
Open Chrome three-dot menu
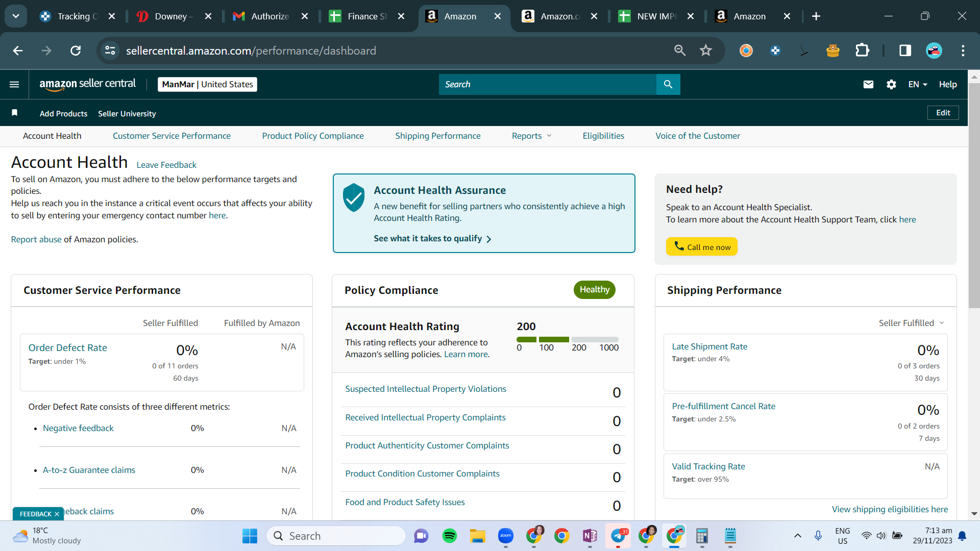coord(963,51)
